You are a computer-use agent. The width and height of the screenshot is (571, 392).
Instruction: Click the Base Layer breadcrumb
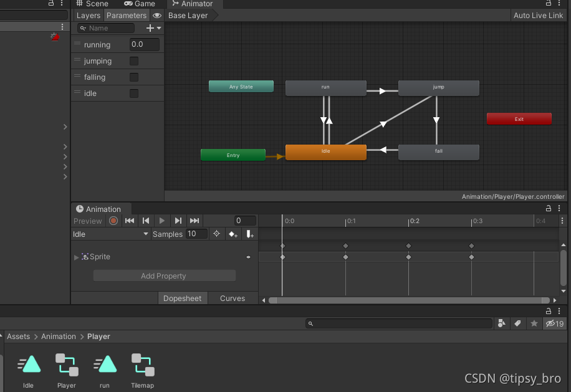pos(188,16)
